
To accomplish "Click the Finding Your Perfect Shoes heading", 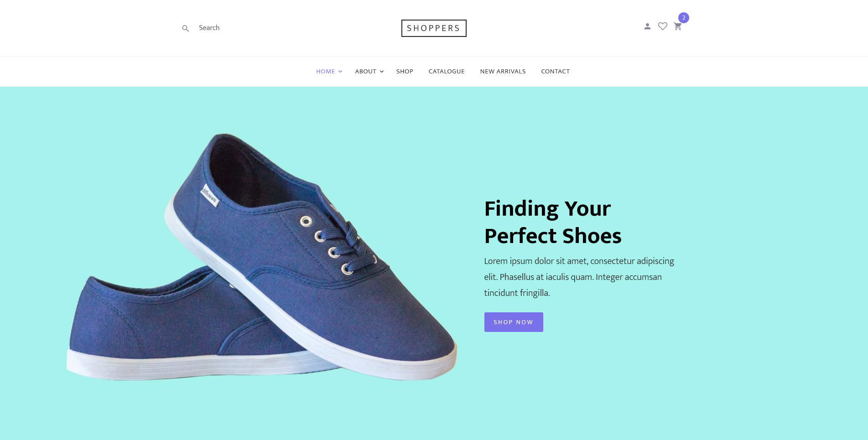I will tap(553, 222).
